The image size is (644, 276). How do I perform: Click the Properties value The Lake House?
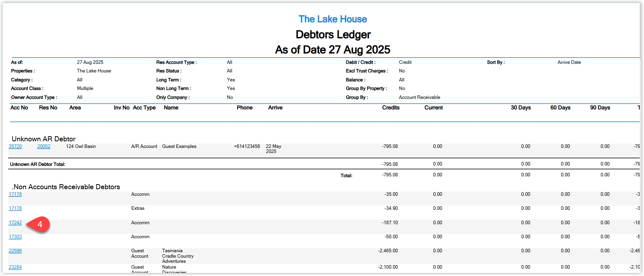pos(94,71)
